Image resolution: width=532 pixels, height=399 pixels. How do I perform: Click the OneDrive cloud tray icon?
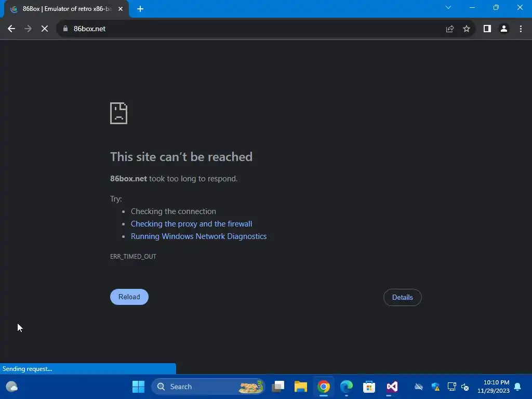pos(419,387)
